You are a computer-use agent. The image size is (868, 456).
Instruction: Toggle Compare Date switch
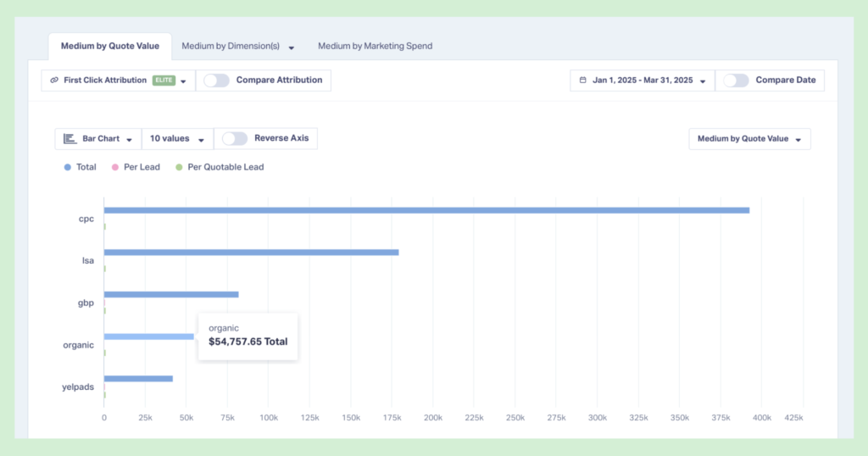(736, 81)
